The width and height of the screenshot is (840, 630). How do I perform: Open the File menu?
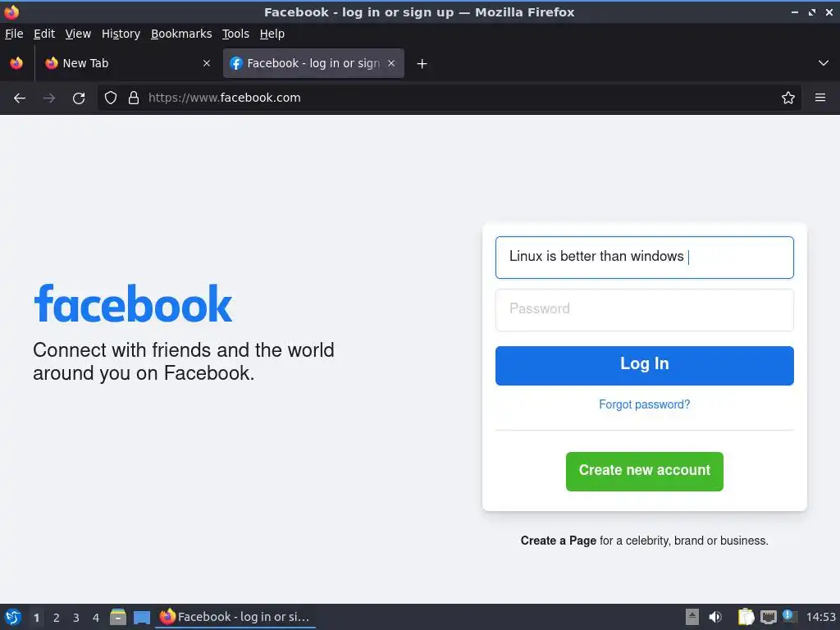pos(14,34)
